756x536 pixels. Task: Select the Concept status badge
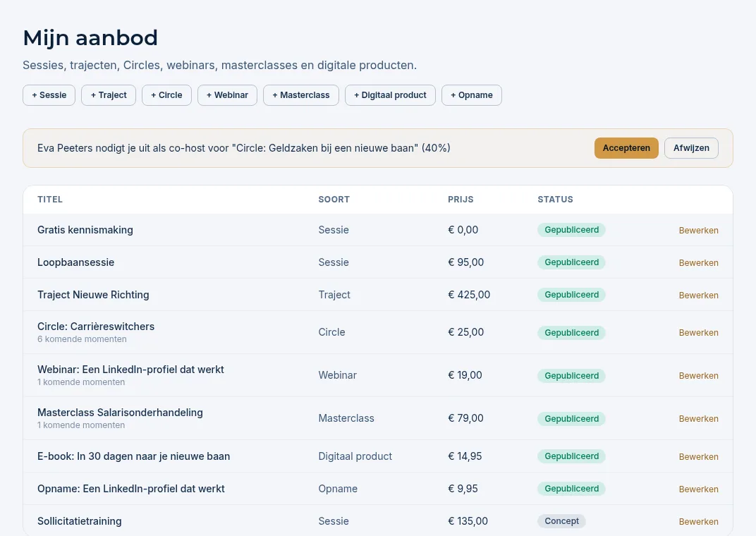click(x=561, y=521)
